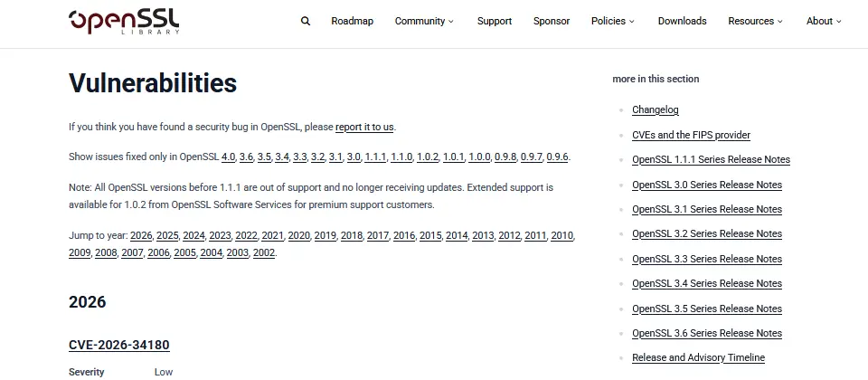Filter issues fixed in OpenSSL 1.1.1
The width and height of the screenshot is (868, 380).
pos(375,157)
